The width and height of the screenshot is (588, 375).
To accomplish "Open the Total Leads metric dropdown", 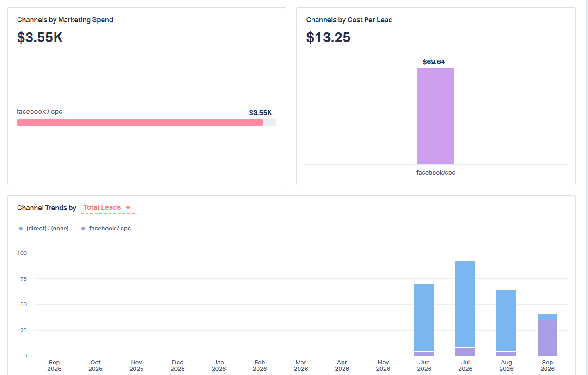I will [107, 208].
